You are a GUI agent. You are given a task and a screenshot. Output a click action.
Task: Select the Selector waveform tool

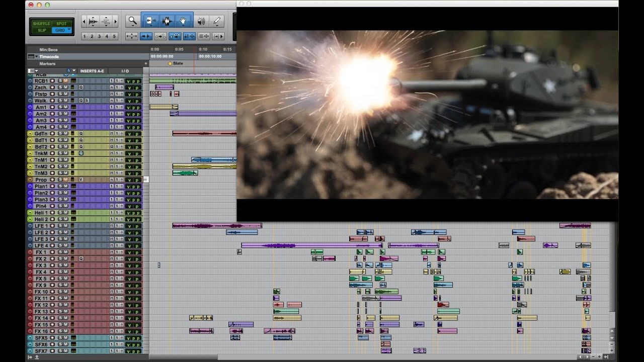[167, 21]
